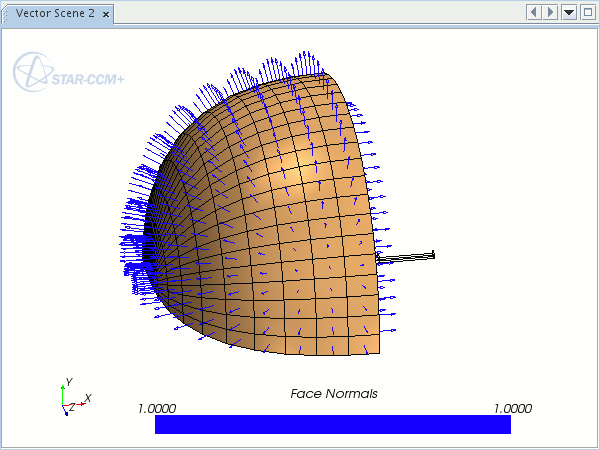Select the Vector Scene 2 tab
Viewport: 600px width, 450px height.
56,13
